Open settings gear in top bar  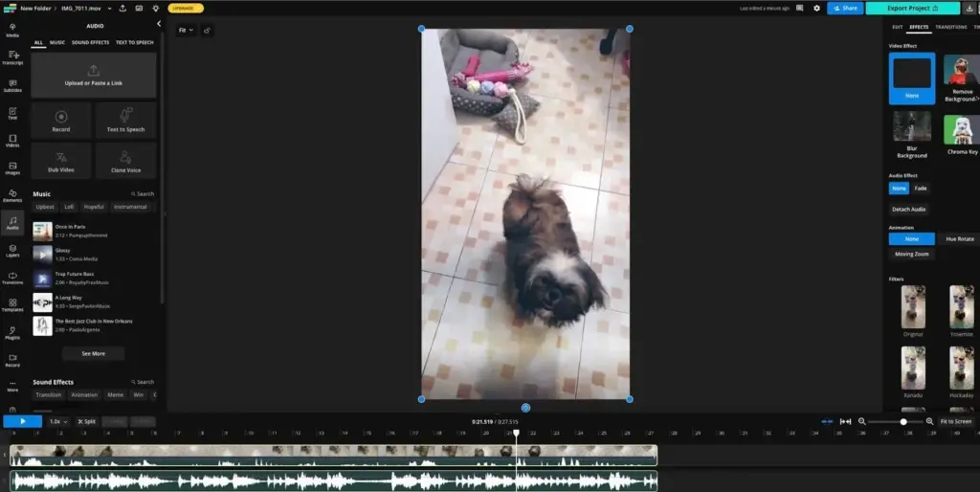click(x=816, y=8)
